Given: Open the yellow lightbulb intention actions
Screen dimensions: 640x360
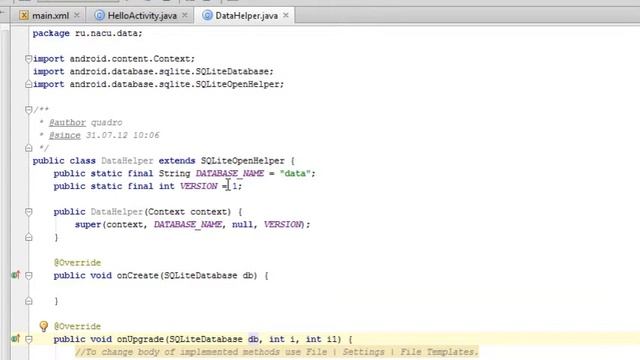Looking at the screenshot, I should coord(44,326).
